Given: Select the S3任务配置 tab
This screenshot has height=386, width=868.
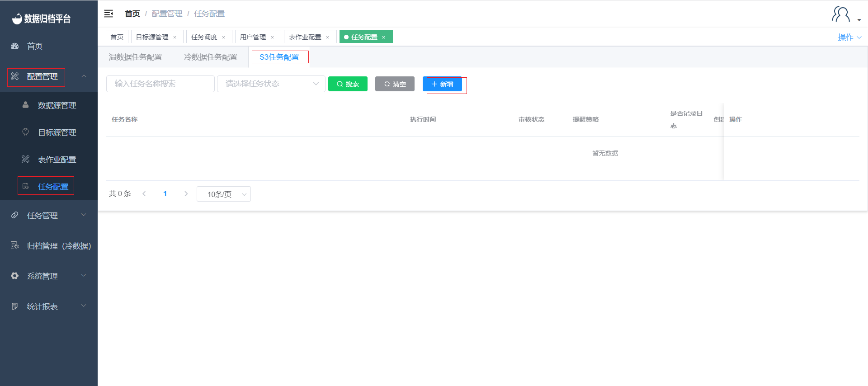Looking at the screenshot, I should (279, 57).
